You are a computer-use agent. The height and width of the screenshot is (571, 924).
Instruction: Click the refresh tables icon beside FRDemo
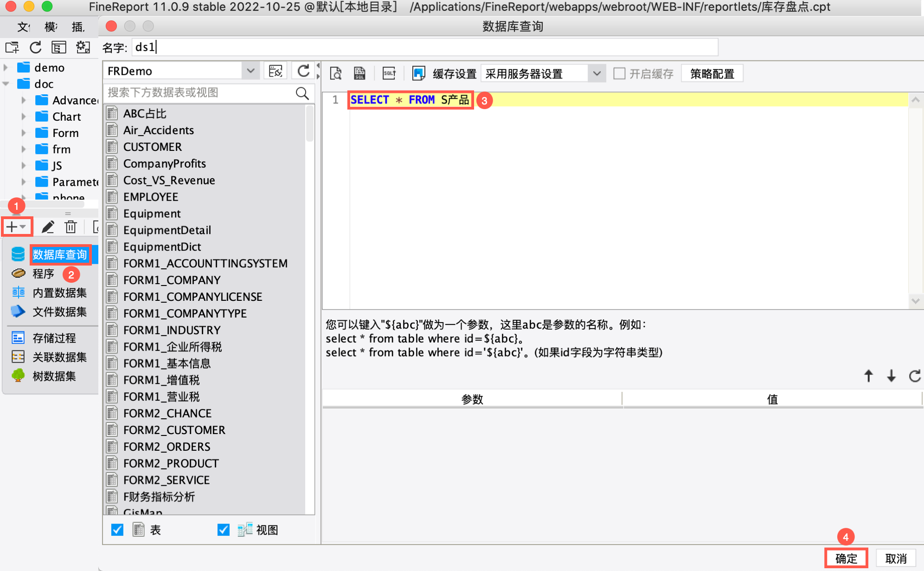(x=303, y=71)
